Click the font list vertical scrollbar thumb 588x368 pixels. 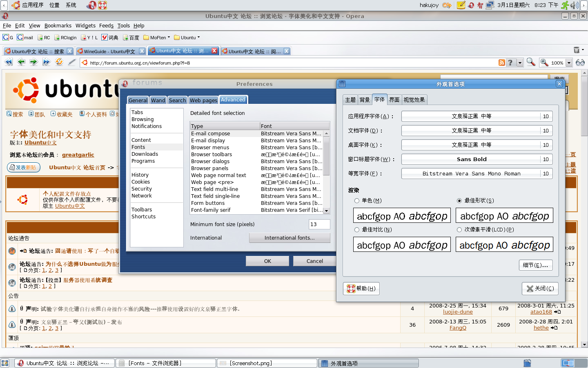[x=326, y=156]
